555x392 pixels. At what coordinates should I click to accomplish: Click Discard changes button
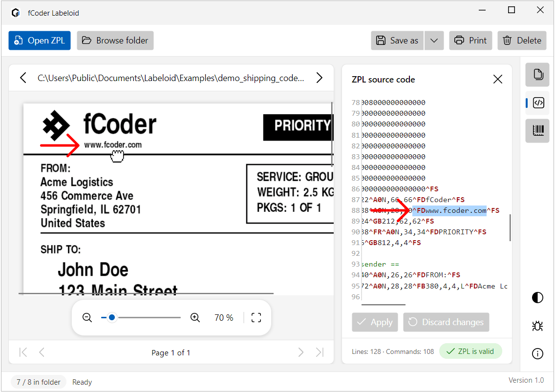(446, 322)
